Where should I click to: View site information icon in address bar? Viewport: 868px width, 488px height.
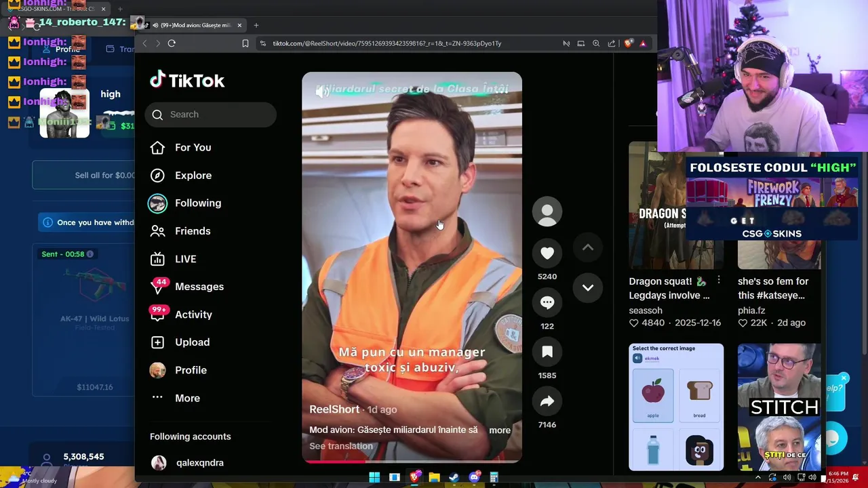[x=263, y=43]
